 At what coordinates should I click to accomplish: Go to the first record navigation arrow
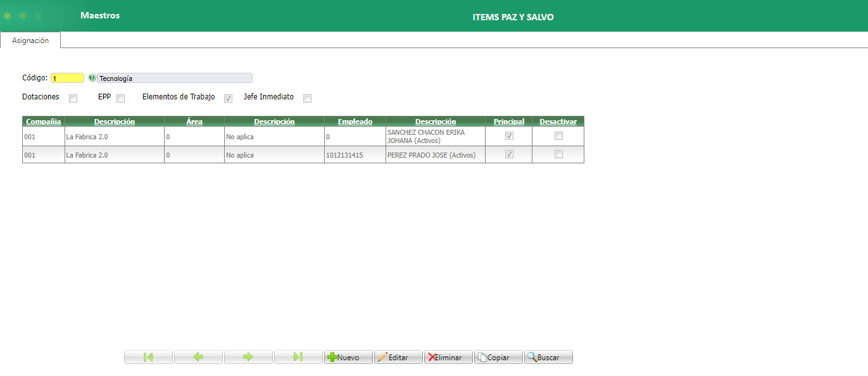(x=148, y=357)
